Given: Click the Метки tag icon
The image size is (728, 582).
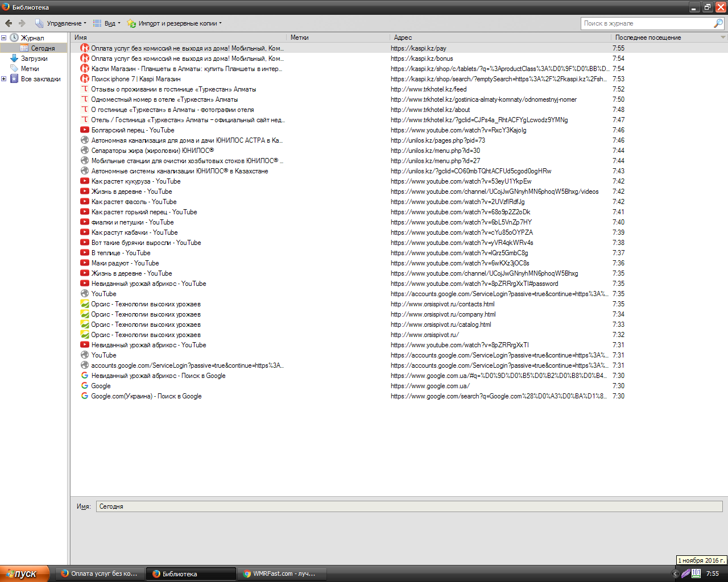Looking at the screenshot, I should tap(14, 69).
